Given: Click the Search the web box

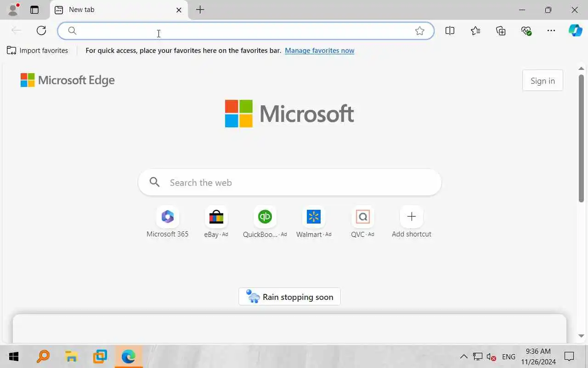Looking at the screenshot, I should [289, 183].
